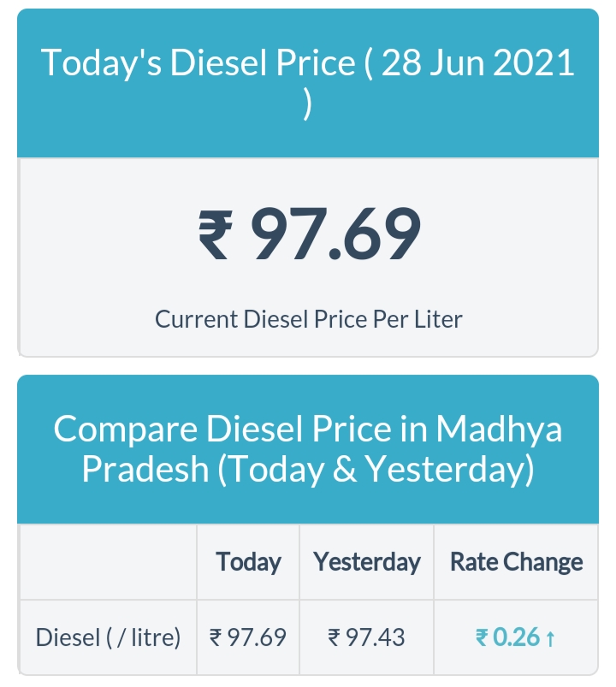Select the "Rate Change" column header
Screen dimensions: 616x687
click(516, 562)
